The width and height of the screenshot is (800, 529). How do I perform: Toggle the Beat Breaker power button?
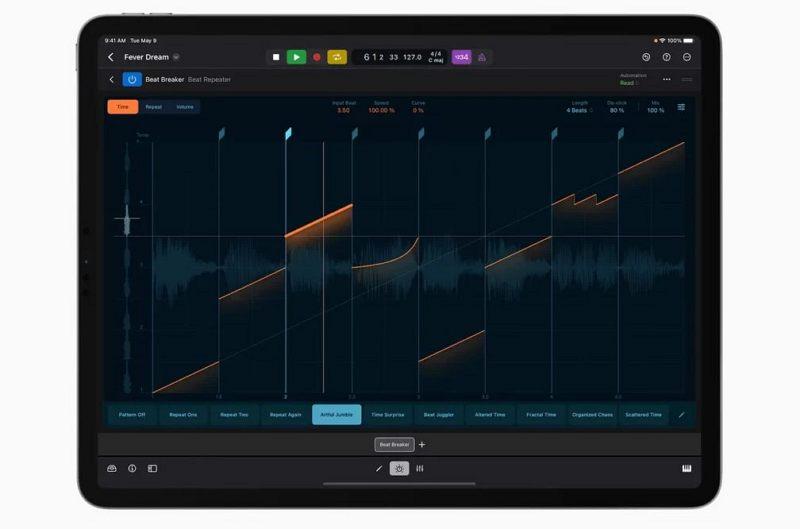coord(132,80)
